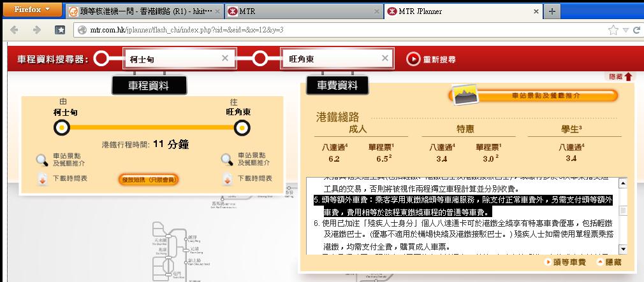
Task: Click the 旺角東 destination station node
Action: (x=242, y=128)
